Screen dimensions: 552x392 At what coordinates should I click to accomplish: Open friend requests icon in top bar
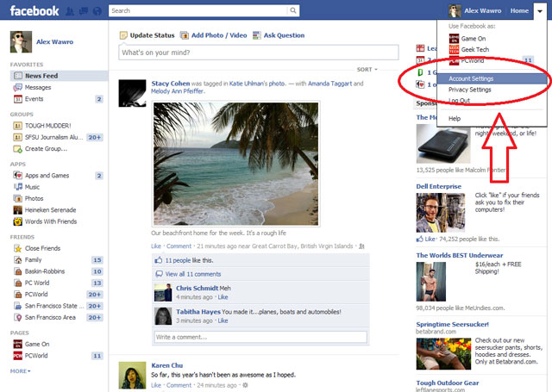(70, 11)
